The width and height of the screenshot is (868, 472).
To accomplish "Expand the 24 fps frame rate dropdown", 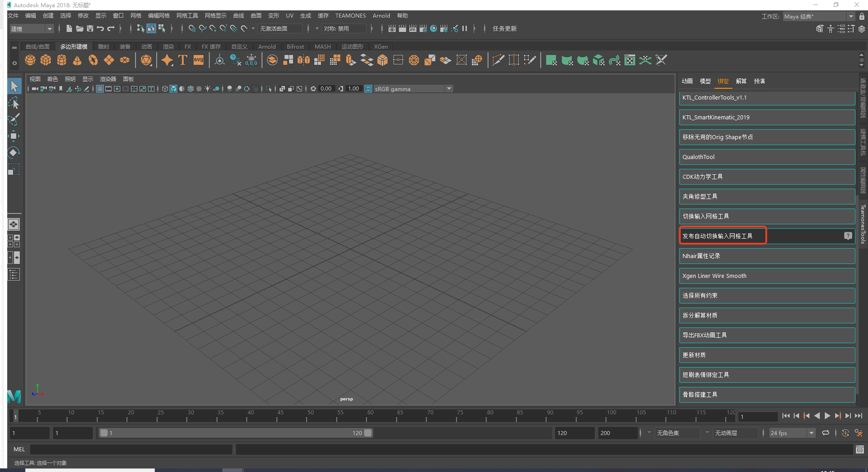I will (811, 433).
